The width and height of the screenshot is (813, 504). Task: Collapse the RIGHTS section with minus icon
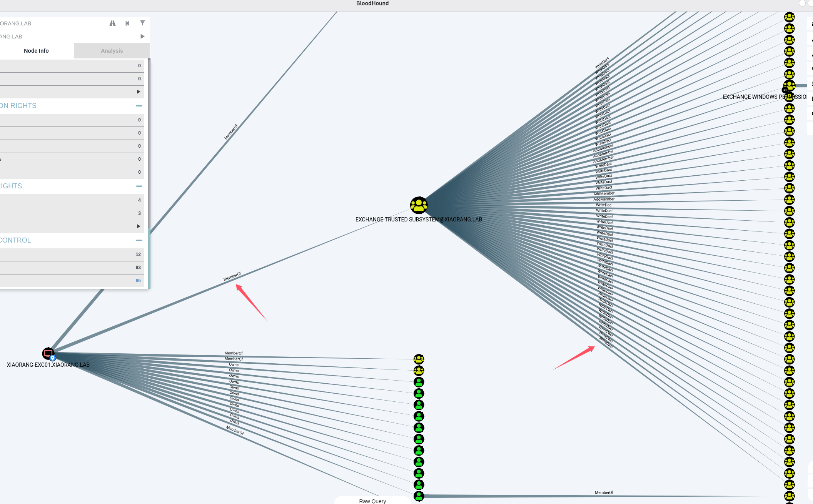(139, 186)
